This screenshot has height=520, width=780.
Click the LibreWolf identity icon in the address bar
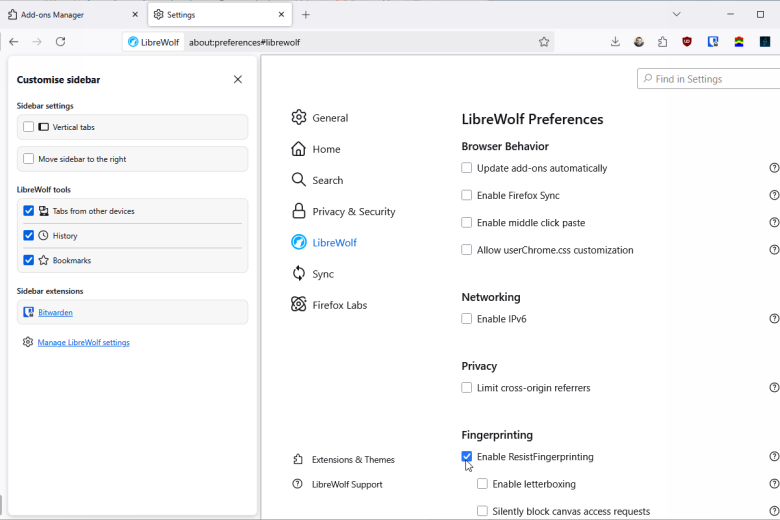pyautogui.click(x=154, y=42)
